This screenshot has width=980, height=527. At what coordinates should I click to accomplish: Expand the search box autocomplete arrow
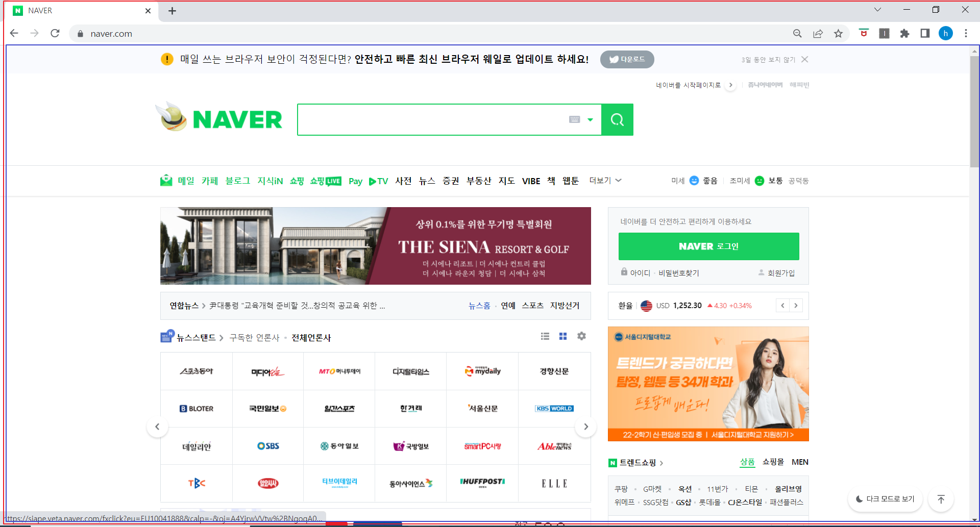(591, 120)
